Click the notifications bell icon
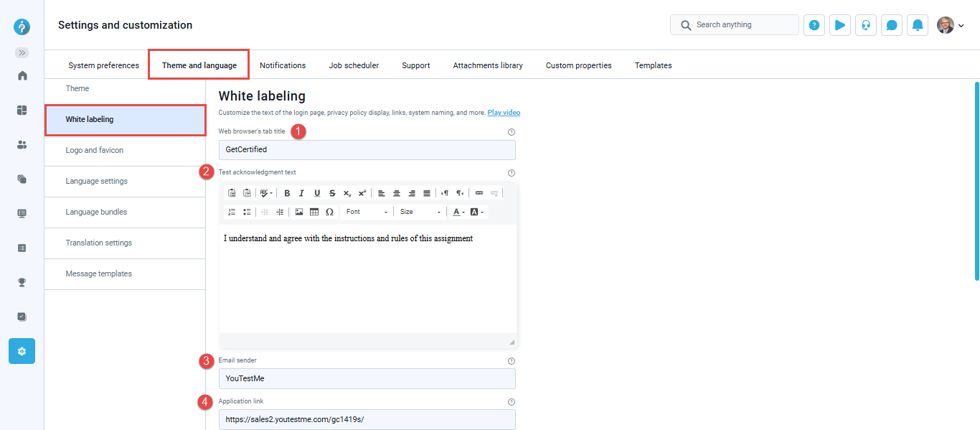 click(x=918, y=25)
